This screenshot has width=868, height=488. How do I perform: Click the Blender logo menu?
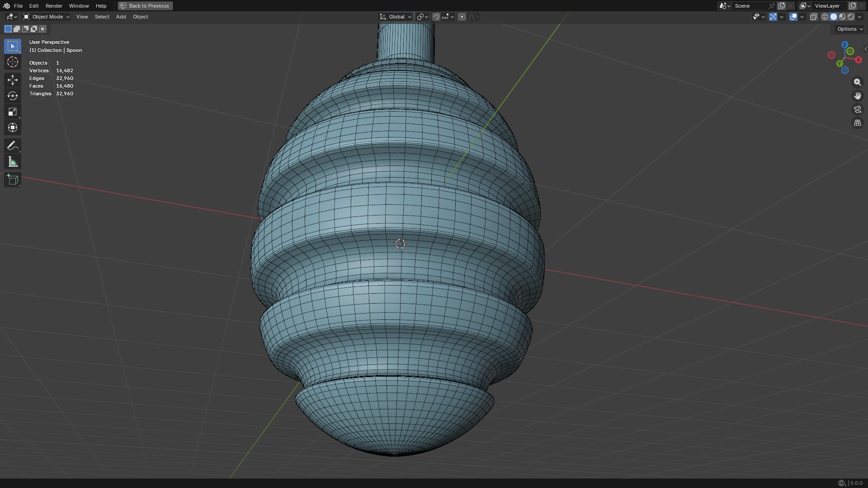[x=6, y=6]
